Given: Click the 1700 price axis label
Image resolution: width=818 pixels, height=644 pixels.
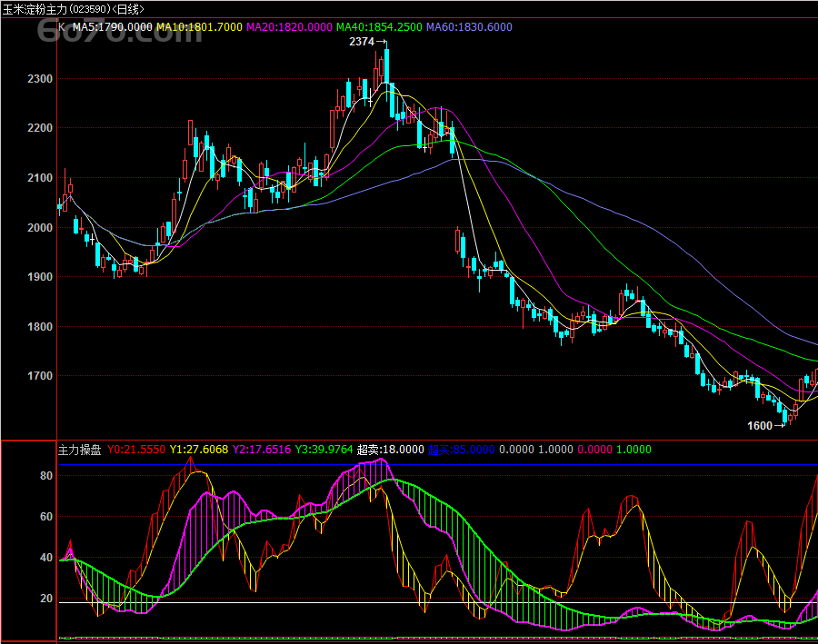Looking at the screenshot, I should point(40,376).
